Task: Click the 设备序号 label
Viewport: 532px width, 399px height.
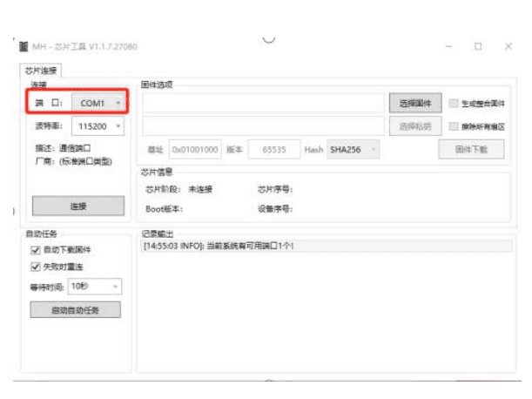Action: (x=275, y=209)
